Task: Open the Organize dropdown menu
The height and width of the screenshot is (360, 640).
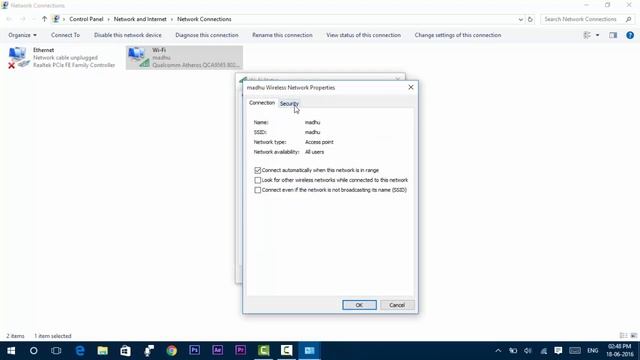Action: pos(22,35)
